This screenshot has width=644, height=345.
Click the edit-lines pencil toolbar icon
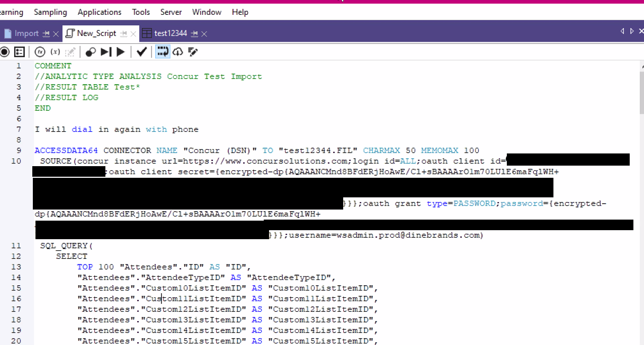(x=193, y=52)
